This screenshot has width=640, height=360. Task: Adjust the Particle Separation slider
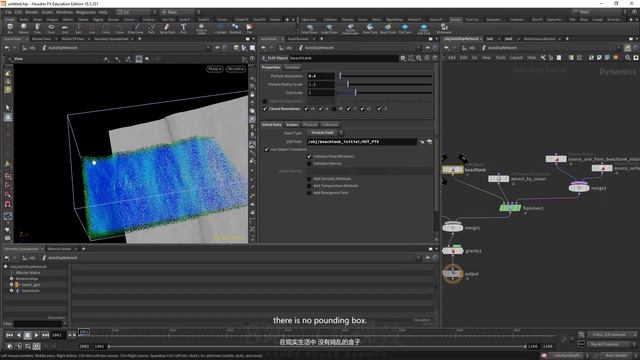(384, 76)
